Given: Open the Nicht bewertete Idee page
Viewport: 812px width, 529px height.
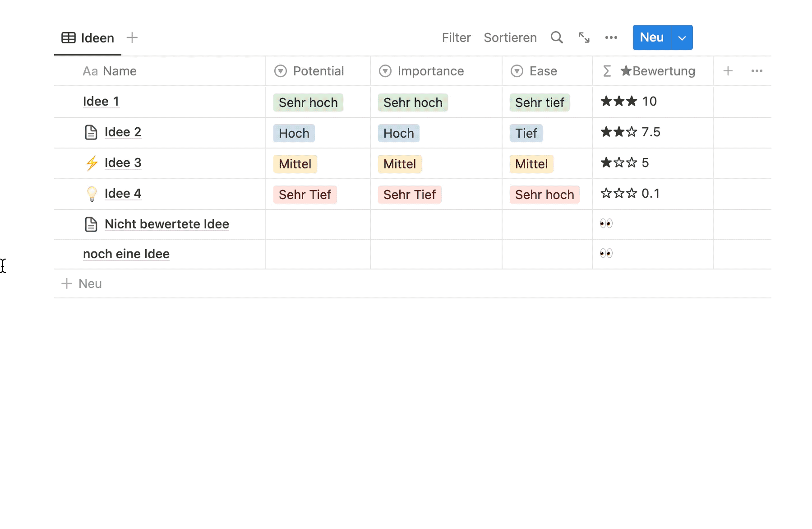Looking at the screenshot, I should pyautogui.click(x=166, y=224).
